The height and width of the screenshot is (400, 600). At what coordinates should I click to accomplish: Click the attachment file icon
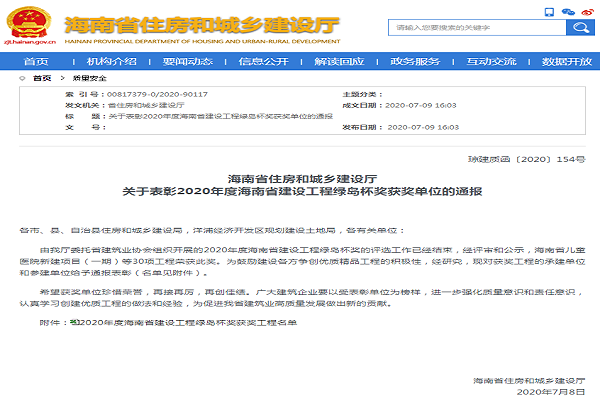(x=71, y=323)
